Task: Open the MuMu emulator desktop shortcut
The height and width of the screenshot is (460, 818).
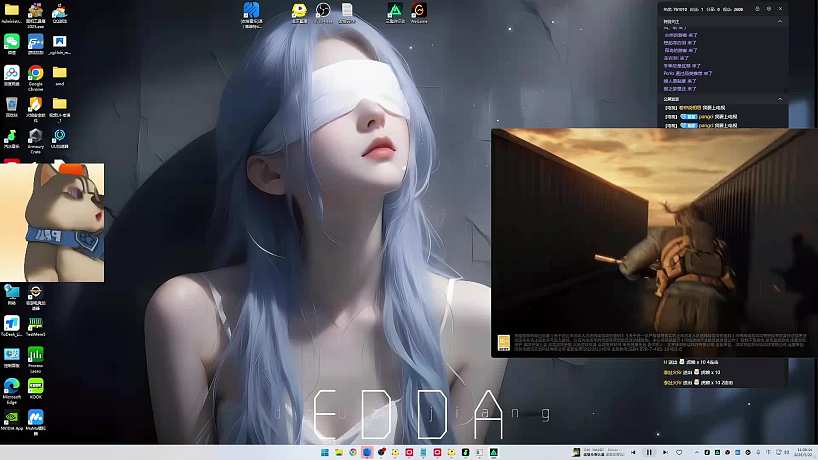Action: 35,421
